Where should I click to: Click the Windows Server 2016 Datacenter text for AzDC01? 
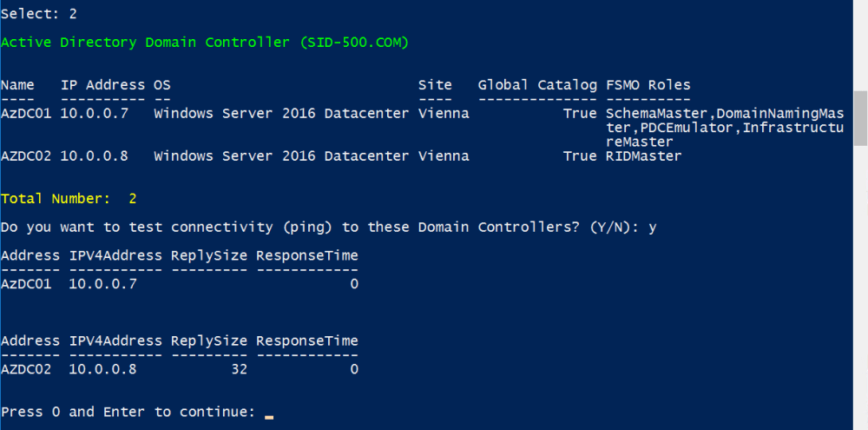[281, 114]
